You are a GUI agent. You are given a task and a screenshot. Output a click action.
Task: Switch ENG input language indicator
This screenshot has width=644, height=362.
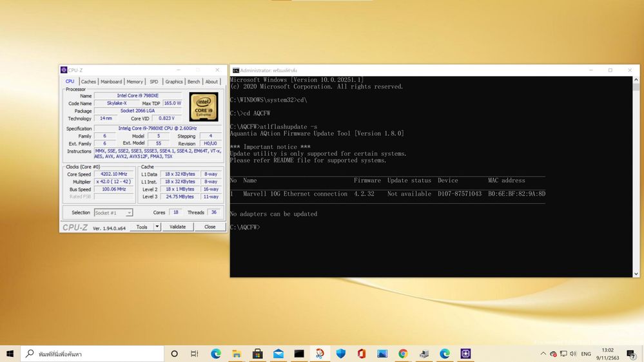coord(586,354)
